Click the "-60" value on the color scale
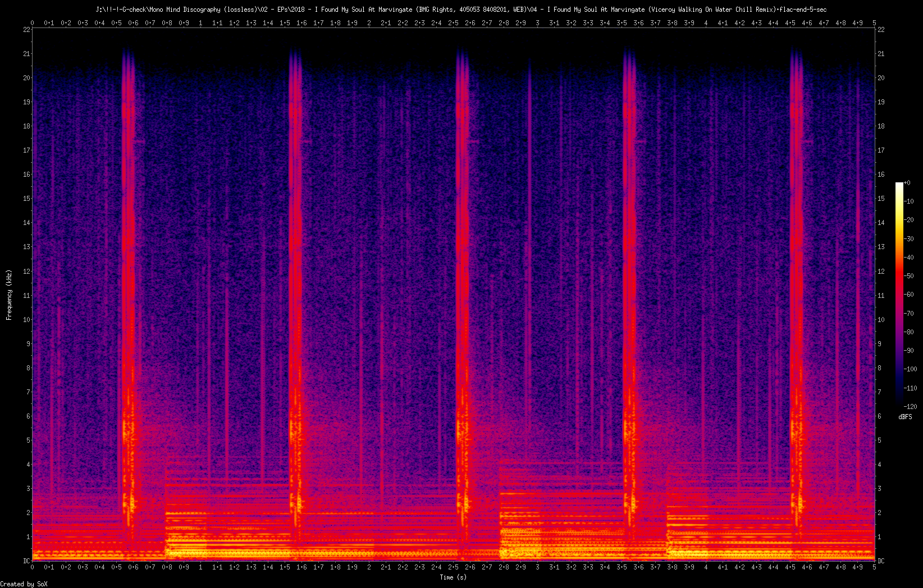Viewport: 923px width, 588px height. pos(909,295)
